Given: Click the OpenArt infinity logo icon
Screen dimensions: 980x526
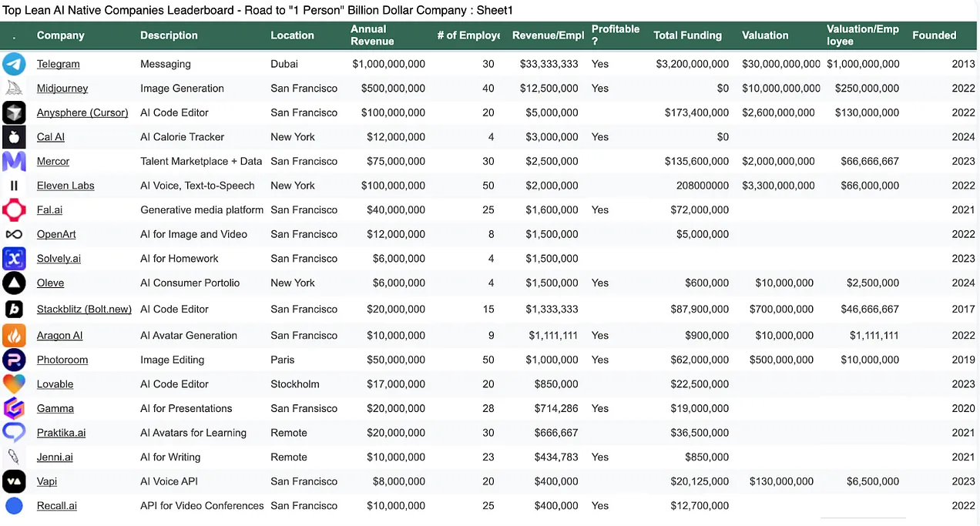Looking at the screenshot, I should 14,234.
